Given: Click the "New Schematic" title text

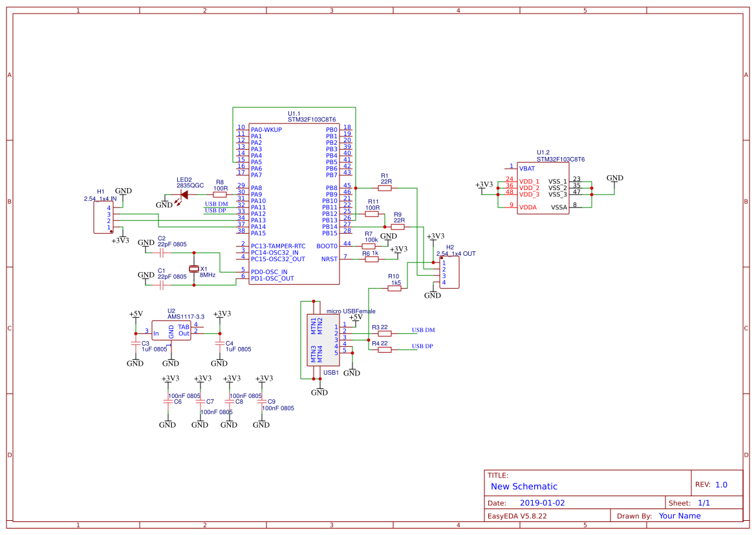Looking at the screenshot, I should (524, 487).
